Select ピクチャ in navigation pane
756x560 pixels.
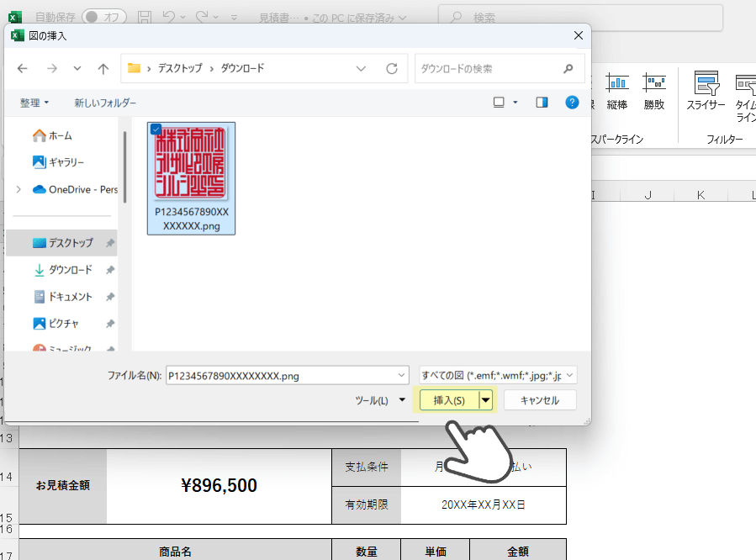56,324
